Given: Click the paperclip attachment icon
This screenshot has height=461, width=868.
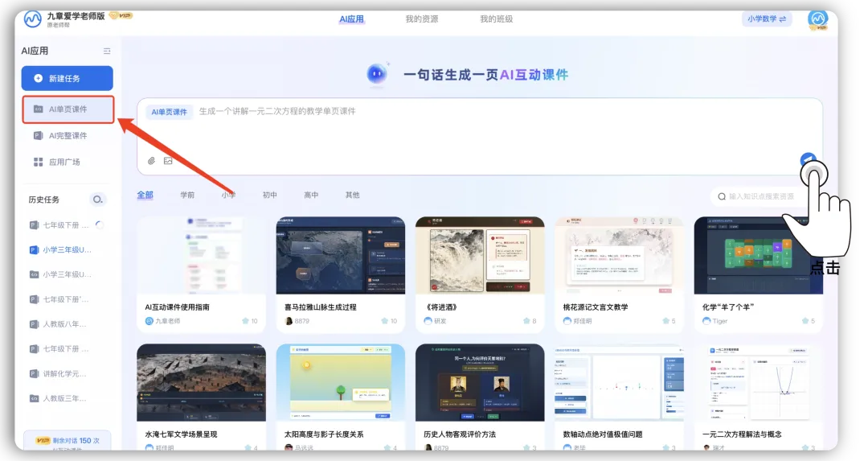Looking at the screenshot, I should point(151,161).
